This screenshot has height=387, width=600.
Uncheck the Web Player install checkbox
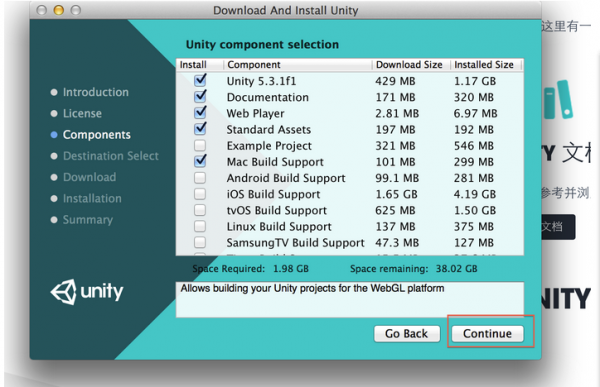point(200,113)
